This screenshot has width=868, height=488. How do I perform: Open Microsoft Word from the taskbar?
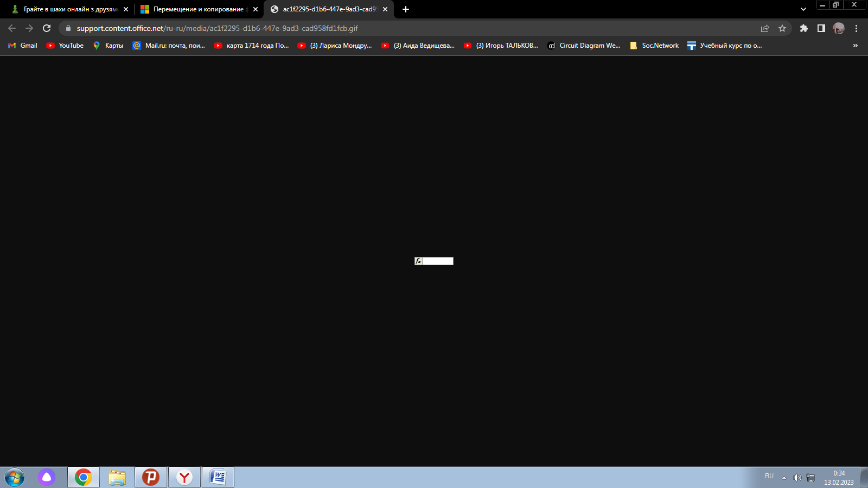pos(218,477)
